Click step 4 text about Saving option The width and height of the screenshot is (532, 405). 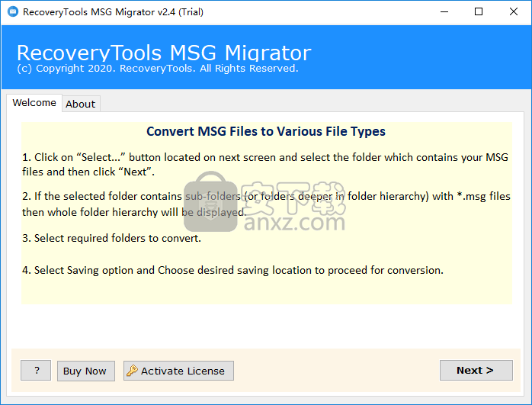(x=232, y=270)
